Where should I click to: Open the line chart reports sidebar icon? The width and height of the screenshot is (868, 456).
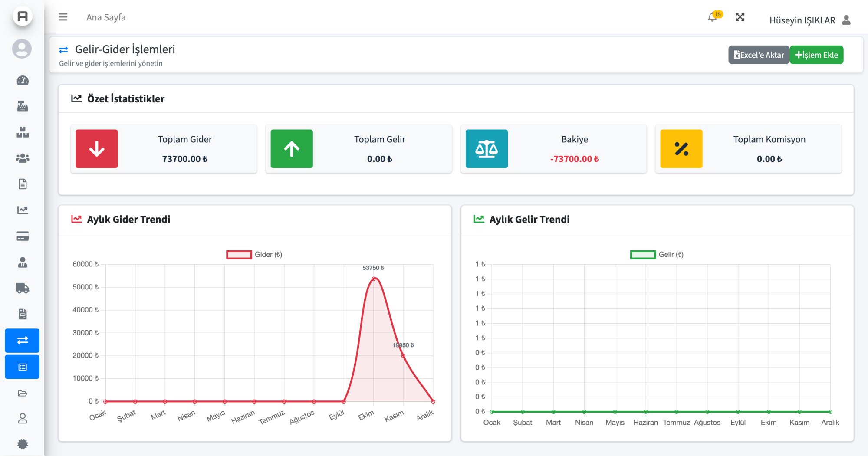(x=23, y=210)
